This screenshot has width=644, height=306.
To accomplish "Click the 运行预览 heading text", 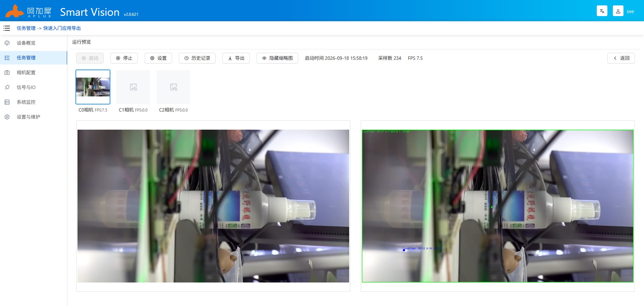I will coord(82,42).
